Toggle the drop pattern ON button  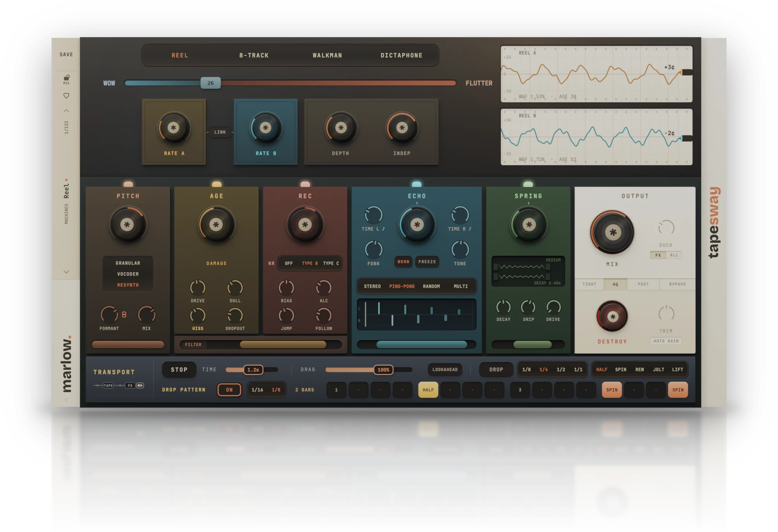click(x=229, y=390)
